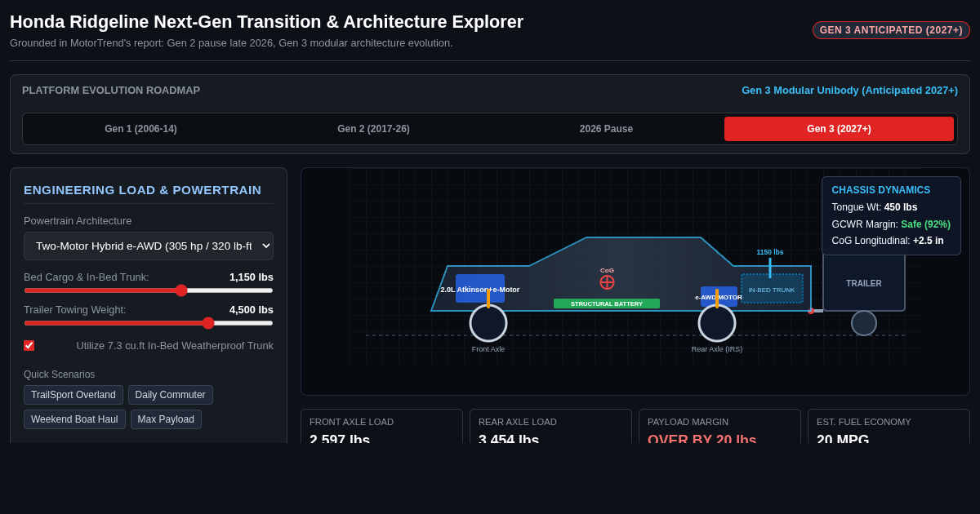Open the Powertrain Architecture dropdown
980x514 pixels.
149,246
